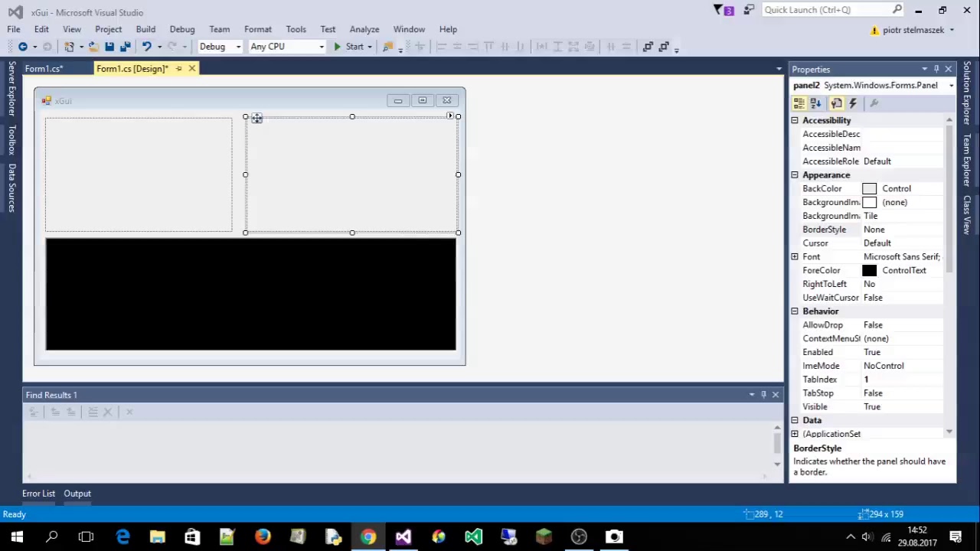Expand the Font property
This screenshot has width=980, height=551.
(795, 257)
